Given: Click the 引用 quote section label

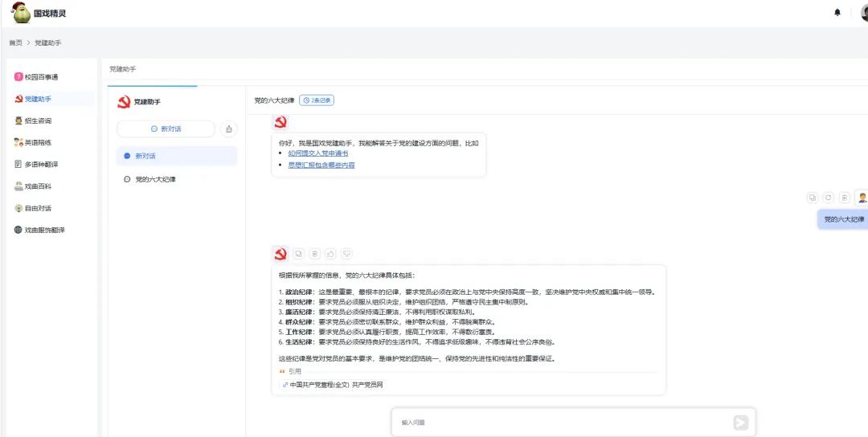Looking at the screenshot, I should tap(294, 372).
